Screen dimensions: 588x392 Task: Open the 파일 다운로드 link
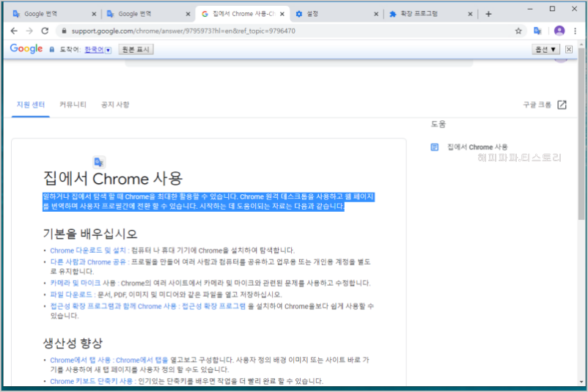tap(71, 295)
